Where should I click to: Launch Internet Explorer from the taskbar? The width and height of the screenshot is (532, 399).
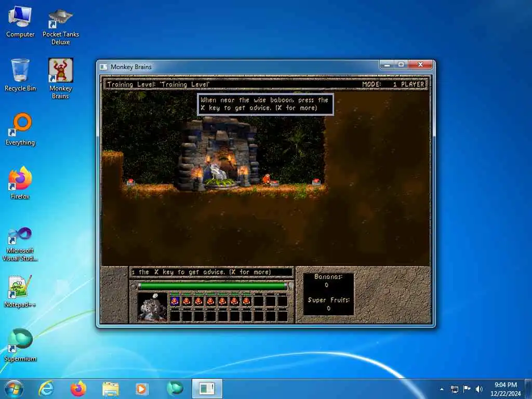(46, 389)
